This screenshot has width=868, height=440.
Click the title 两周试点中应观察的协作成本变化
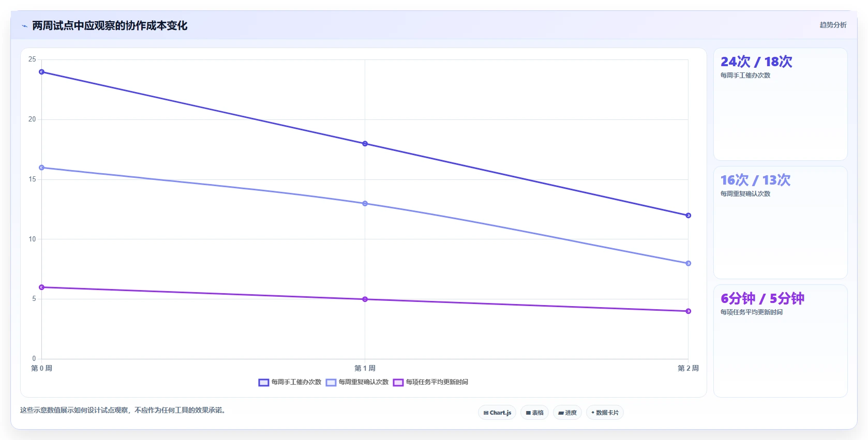pos(110,26)
